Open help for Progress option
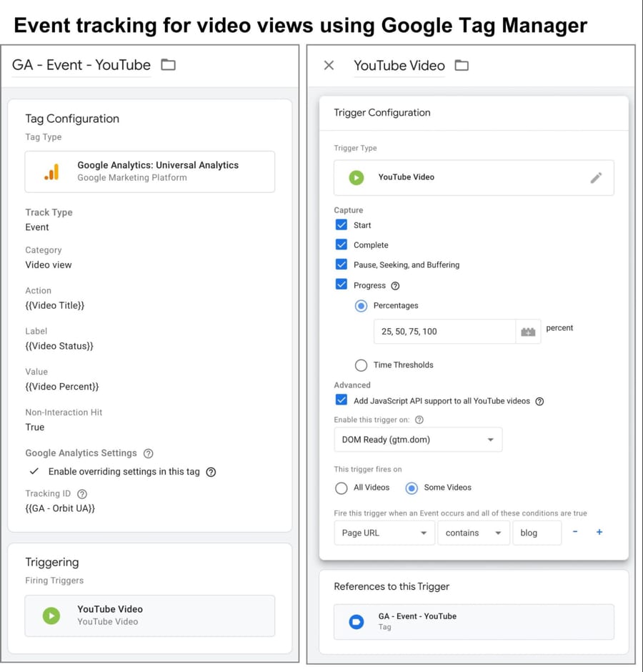This screenshot has width=643, height=672. coord(395,286)
